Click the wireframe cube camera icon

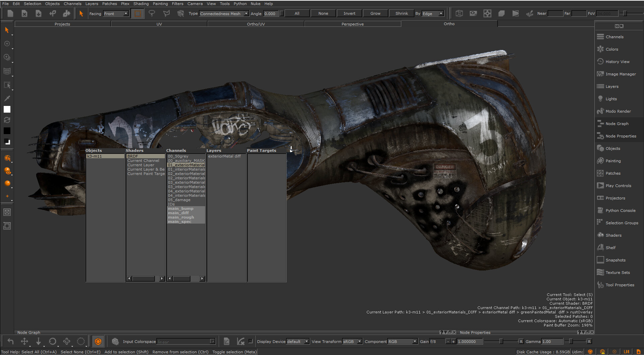(459, 13)
